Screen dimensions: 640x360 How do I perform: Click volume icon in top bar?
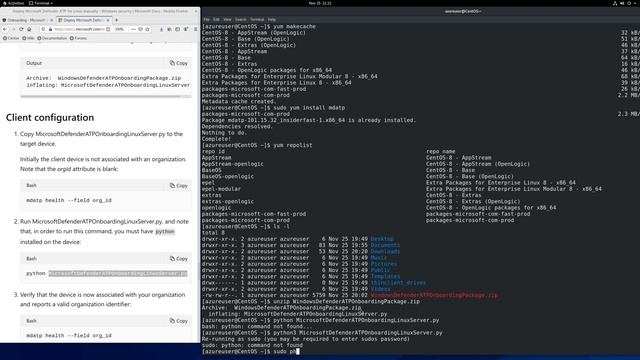pos(622,3)
